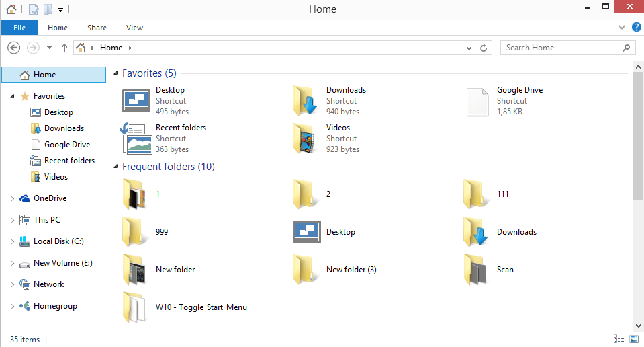Select Local Disk (C:) in the navigation pane
The width and height of the screenshot is (644, 347).
tap(58, 241)
